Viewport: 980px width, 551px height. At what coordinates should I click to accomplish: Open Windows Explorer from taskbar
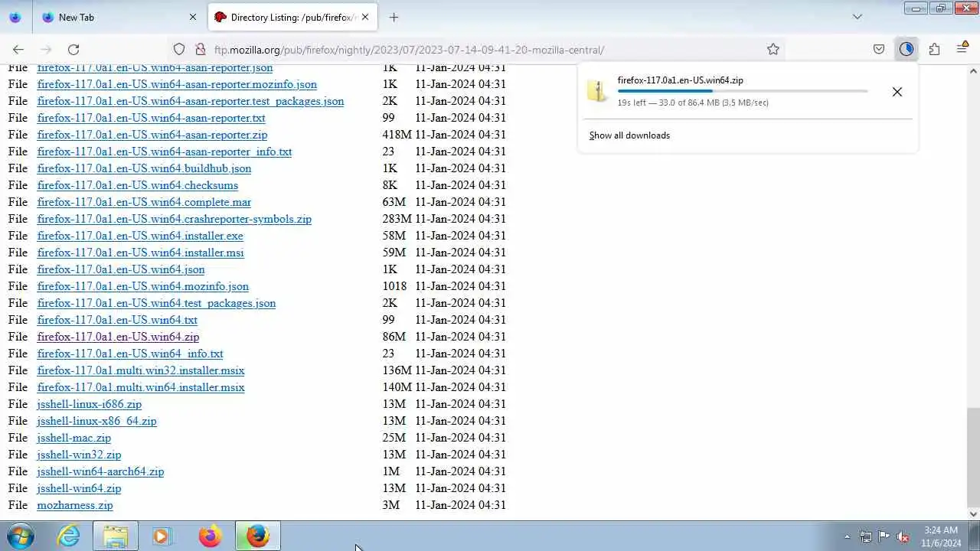[116, 536]
